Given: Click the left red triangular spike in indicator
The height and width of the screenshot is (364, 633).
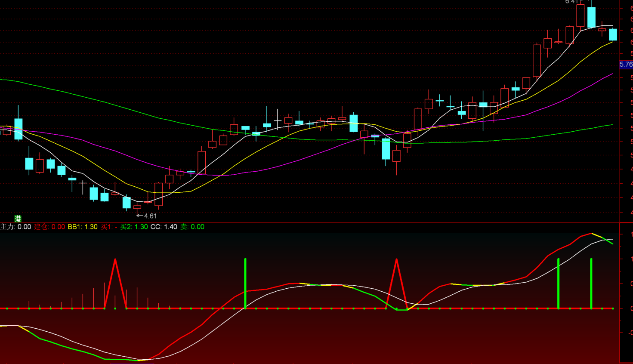Looking at the screenshot, I should pyautogui.click(x=115, y=284).
